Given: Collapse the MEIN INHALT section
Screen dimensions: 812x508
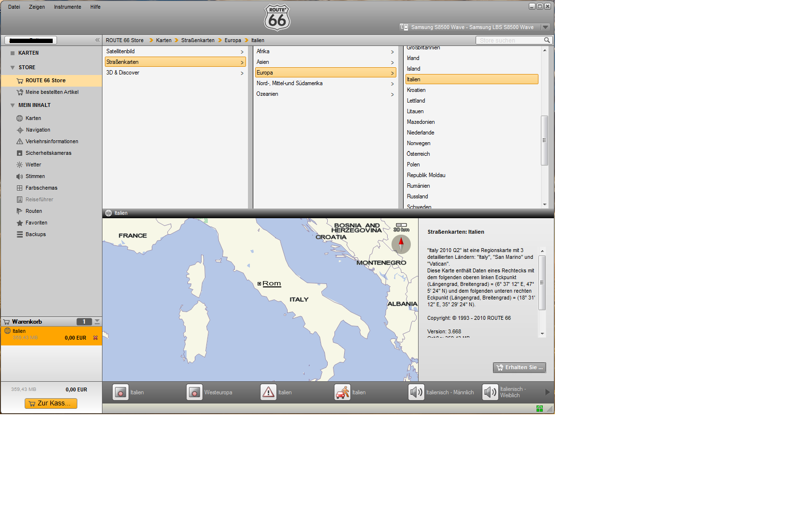Looking at the screenshot, I should (x=12, y=105).
